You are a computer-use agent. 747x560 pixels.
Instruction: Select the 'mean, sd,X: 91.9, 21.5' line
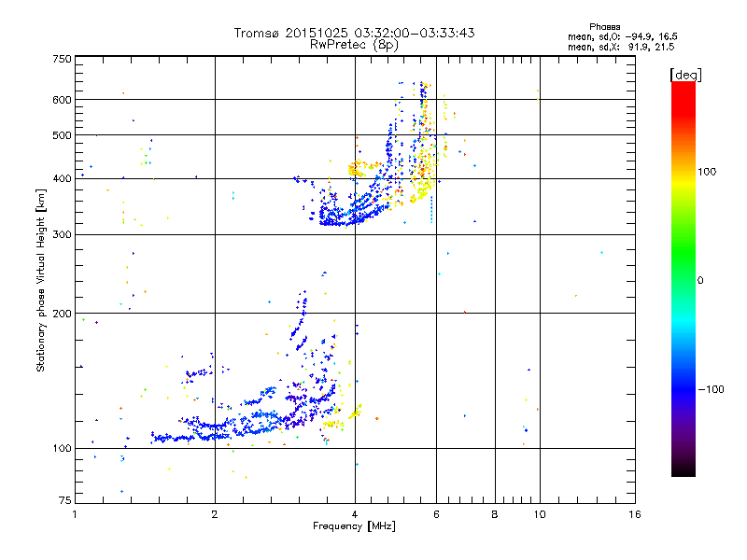621,47
